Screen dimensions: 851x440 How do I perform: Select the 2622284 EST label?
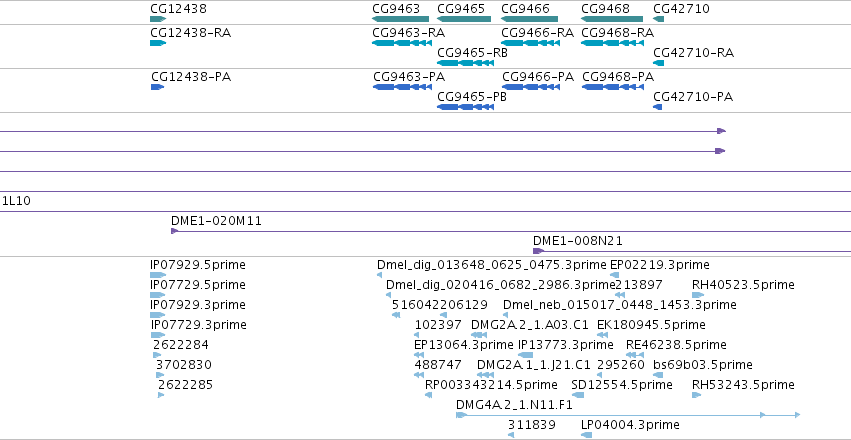tap(181, 345)
